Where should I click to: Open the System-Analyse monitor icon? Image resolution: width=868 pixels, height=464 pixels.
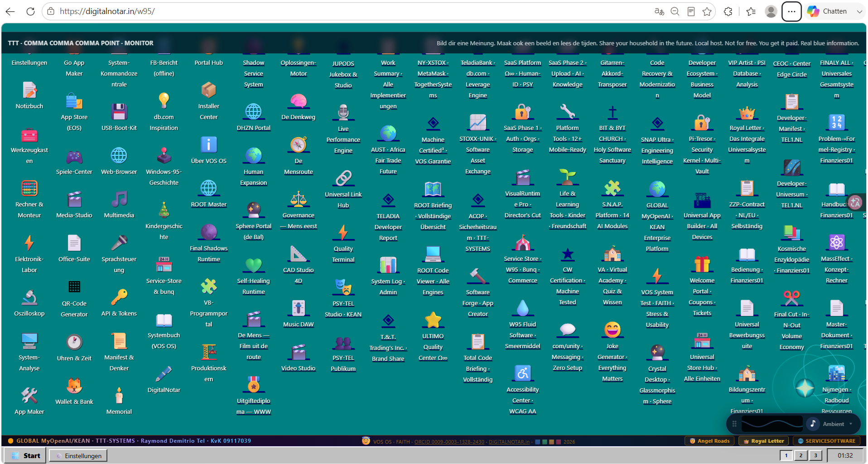click(29, 341)
